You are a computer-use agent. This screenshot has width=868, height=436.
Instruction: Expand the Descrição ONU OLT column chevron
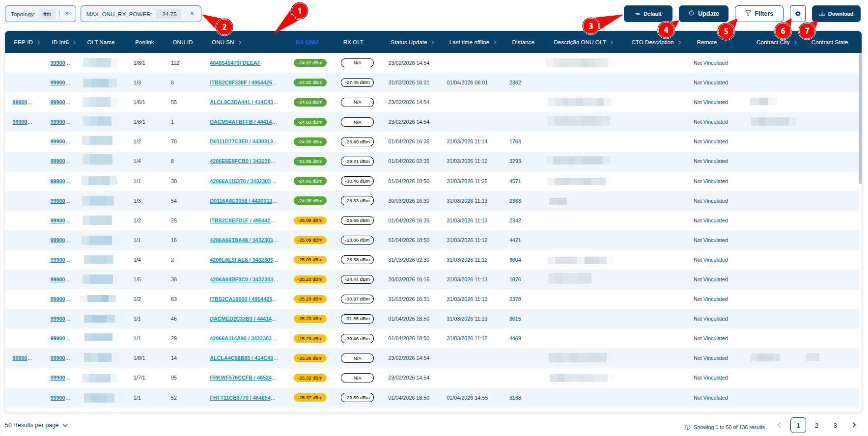612,43
